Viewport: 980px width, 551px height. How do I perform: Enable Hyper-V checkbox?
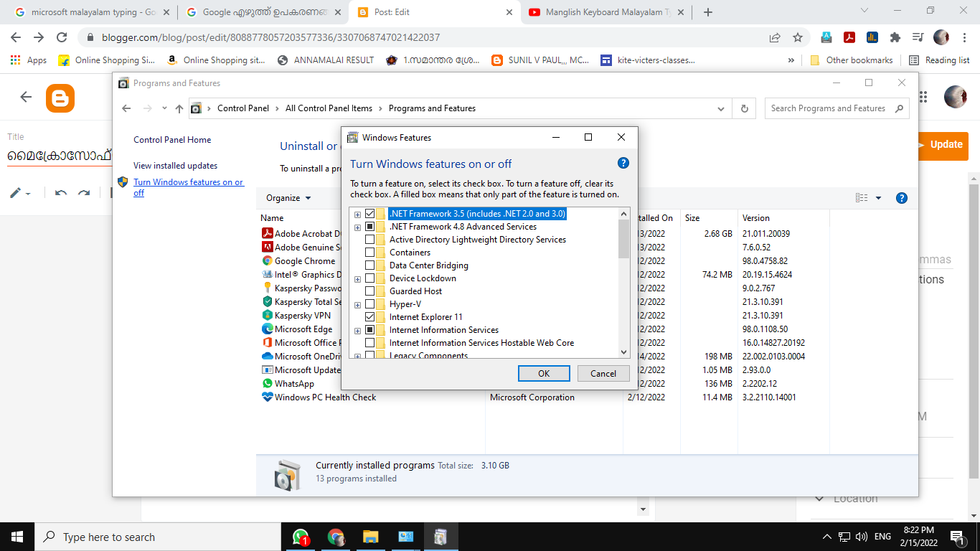point(369,304)
